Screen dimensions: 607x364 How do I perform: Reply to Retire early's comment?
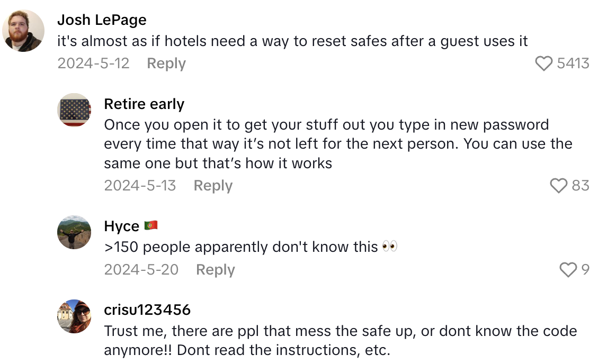[x=212, y=186]
